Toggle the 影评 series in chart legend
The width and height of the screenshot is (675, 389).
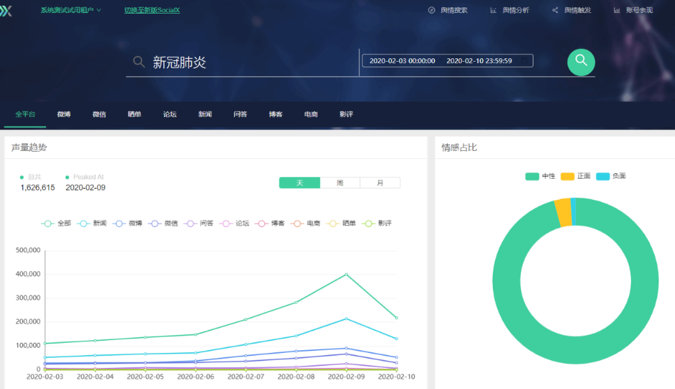click(378, 223)
